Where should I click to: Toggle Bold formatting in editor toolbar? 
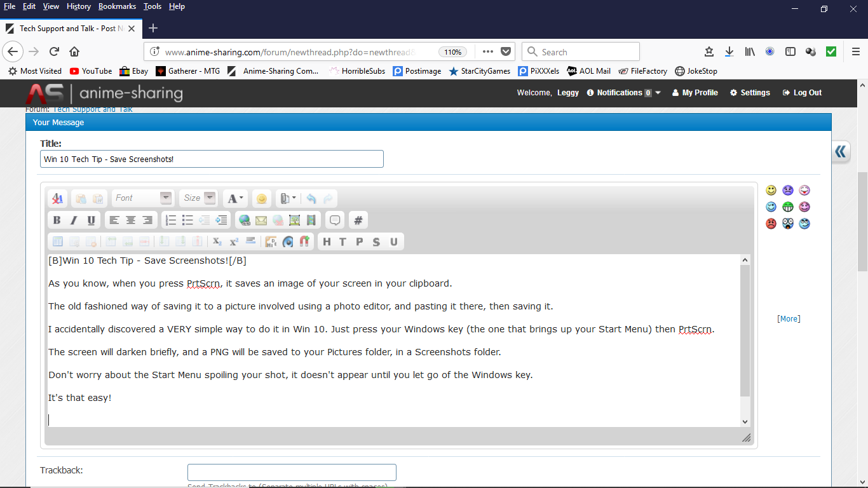click(57, 220)
